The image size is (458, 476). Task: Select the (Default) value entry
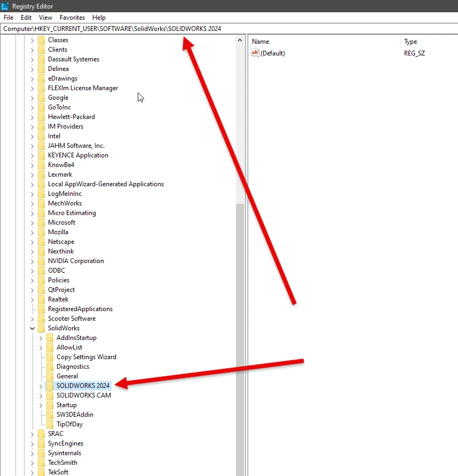coord(273,53)
